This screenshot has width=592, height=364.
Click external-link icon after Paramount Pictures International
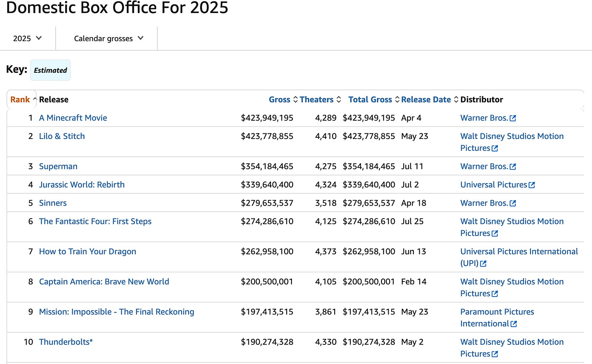(x=514, y=324)
